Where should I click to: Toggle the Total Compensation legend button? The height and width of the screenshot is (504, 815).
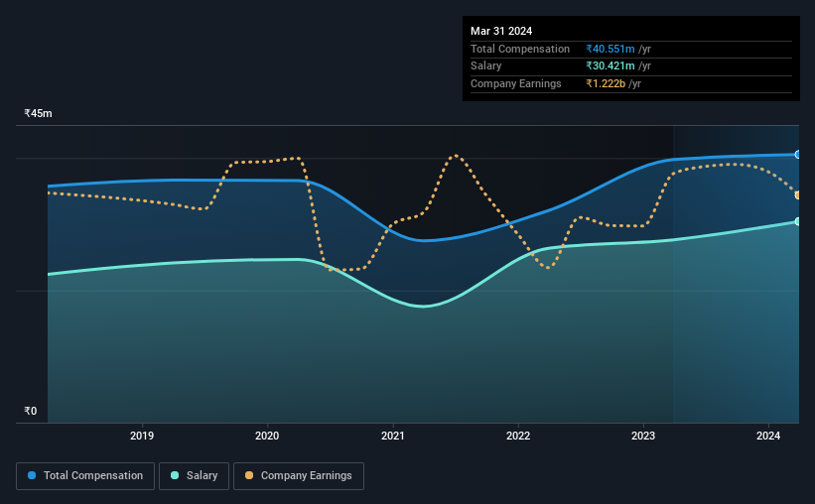click(85, 476)
